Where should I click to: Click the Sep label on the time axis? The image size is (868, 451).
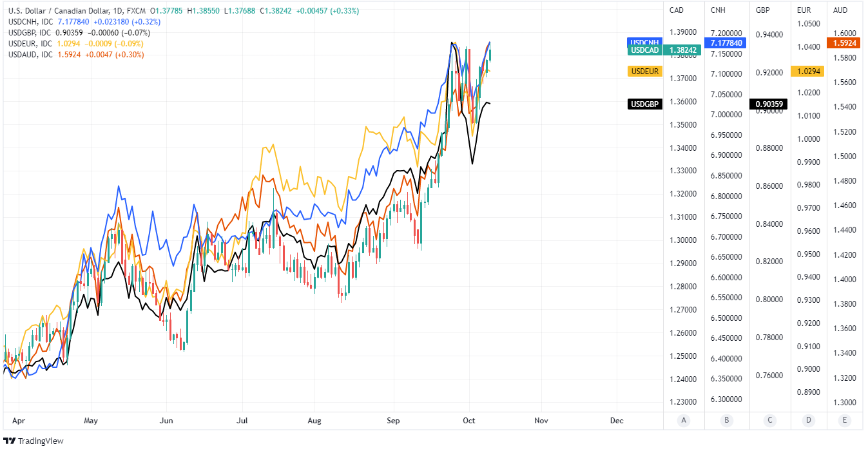point(394,421)
